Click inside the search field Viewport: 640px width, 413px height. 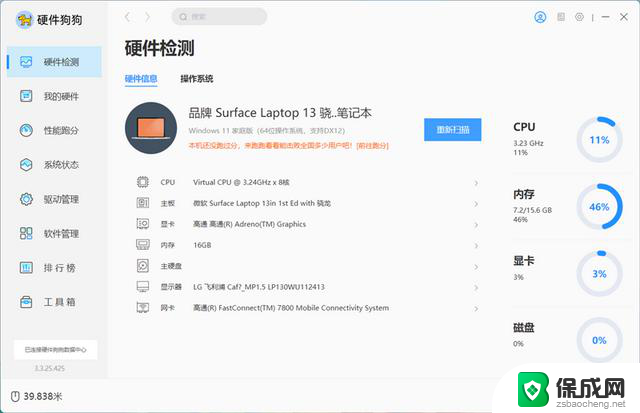(x=219, y=17)
